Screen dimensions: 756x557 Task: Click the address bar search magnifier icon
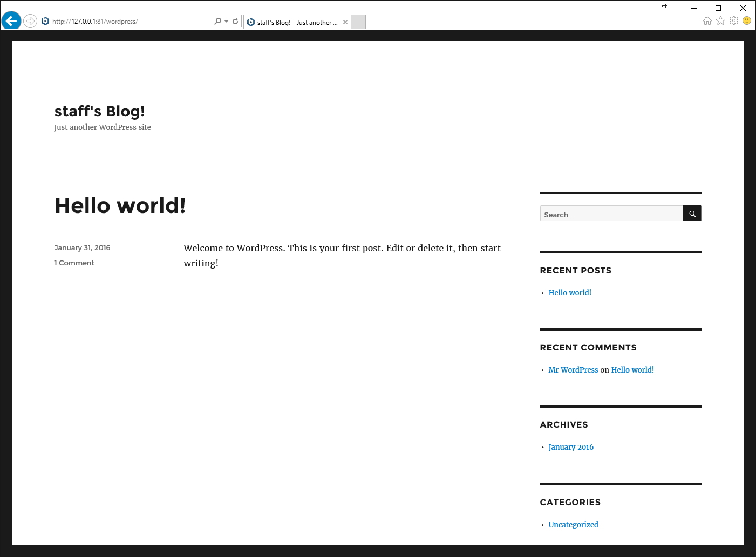tap(218, 22)
